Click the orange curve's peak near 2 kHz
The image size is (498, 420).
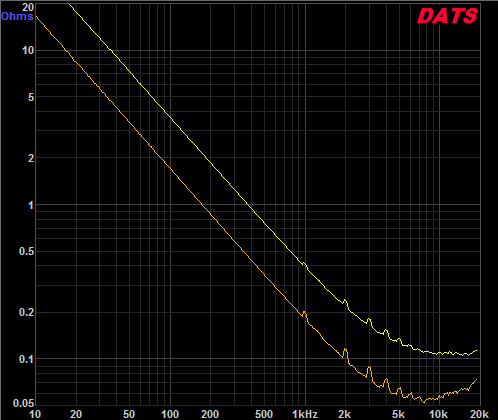345,349
